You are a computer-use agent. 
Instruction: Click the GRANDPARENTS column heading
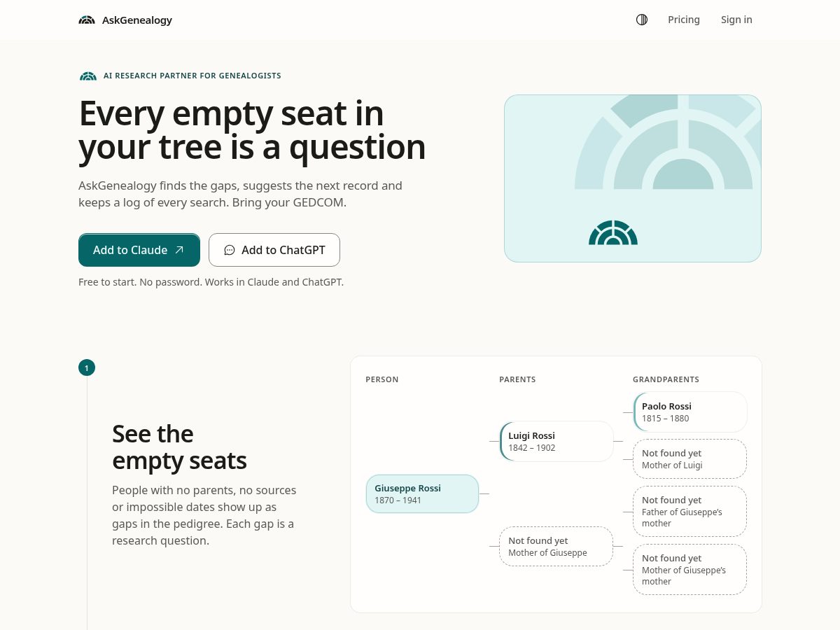(x=666, y=379)
